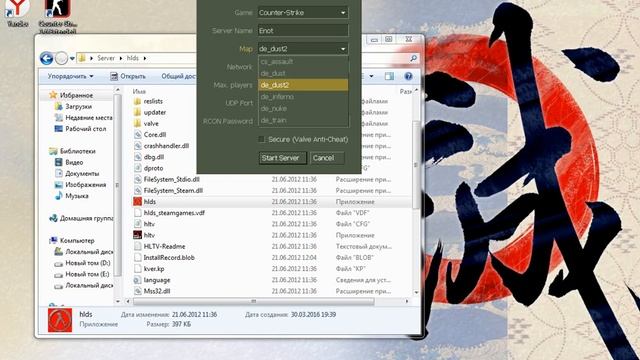This screenshot has height=360, width=640.
Task: Select the dproto file icon
Action: 138,168
